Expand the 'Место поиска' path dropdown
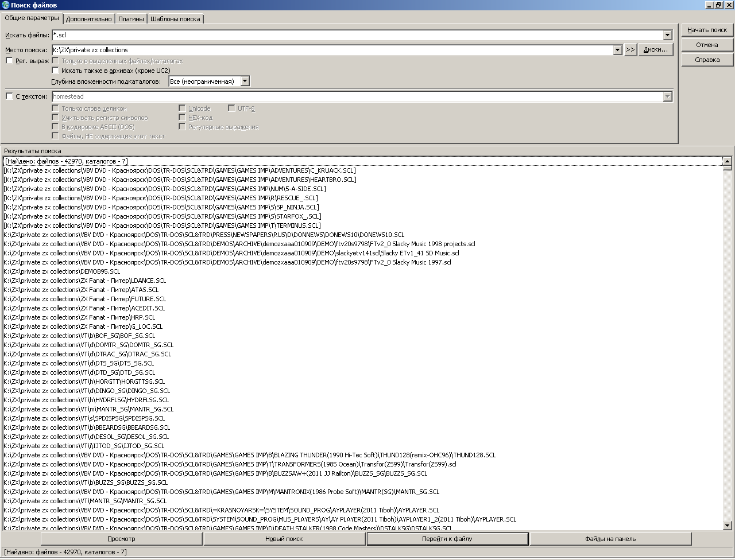The image size is (735, 560). coord(617,50)
